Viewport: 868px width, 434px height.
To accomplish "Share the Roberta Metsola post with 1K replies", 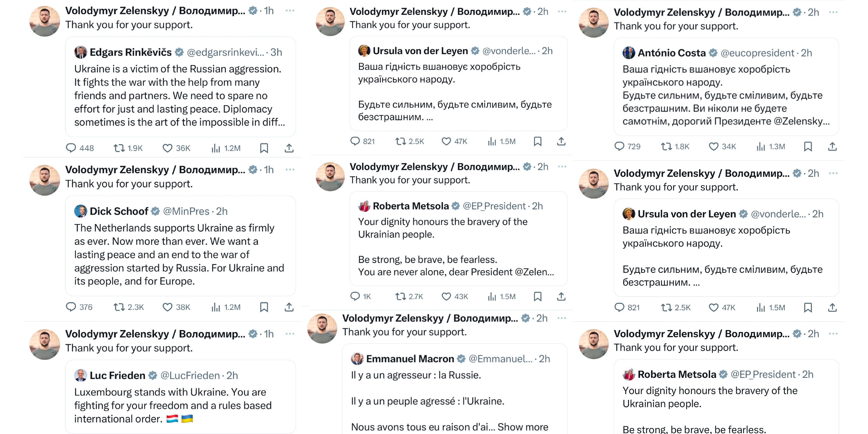I will tap(561, 296).
